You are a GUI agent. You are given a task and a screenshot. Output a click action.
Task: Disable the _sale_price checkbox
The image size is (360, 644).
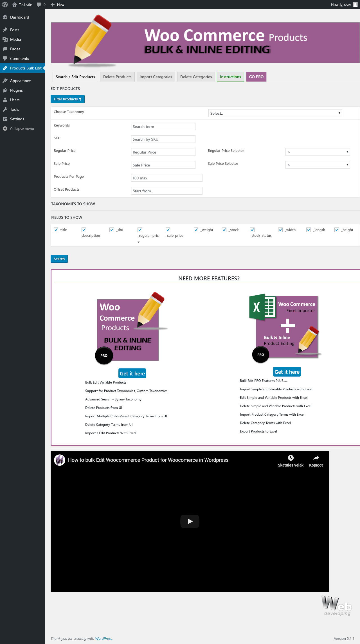(x=168, y=230)
